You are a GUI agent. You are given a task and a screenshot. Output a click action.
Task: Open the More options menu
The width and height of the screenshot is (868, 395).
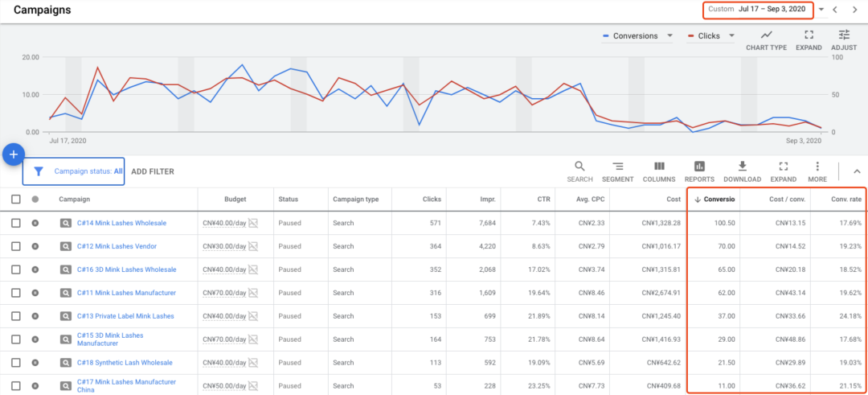click(x=817, y=167)
